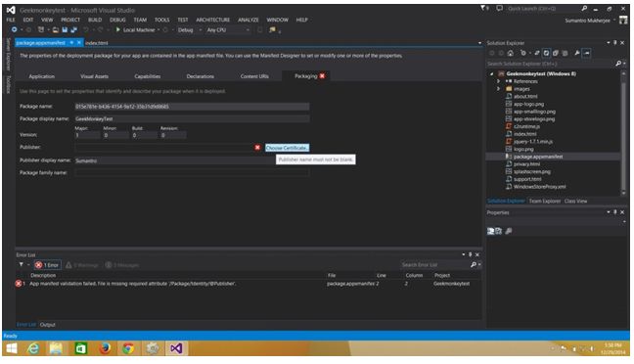Click the magnifier icon in Solution Explorer search
The width and height of the screenshot is (634, 364).
pyautogui.click(x=618, y=64)
